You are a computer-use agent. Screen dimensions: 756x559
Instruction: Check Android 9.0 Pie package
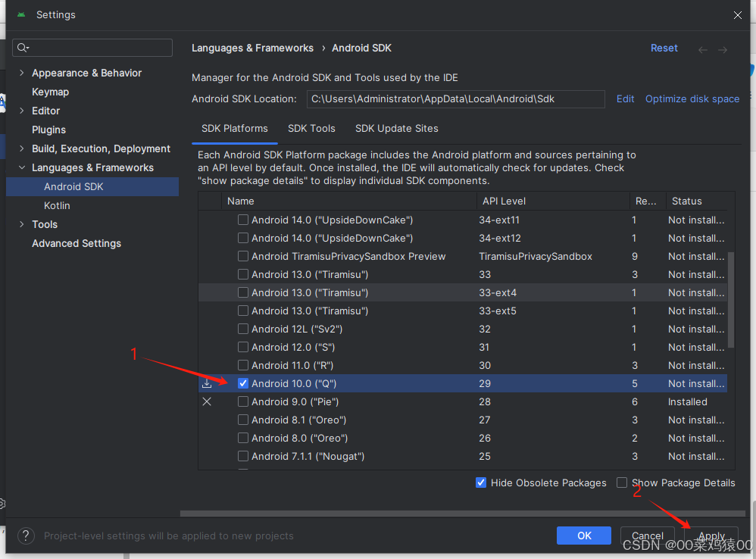pyautogui.click(x=243, y=401)
